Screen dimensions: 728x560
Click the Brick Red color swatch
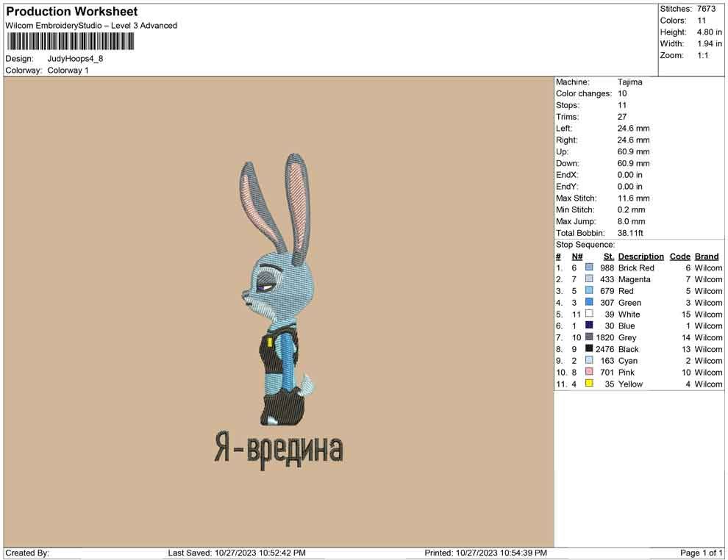pos(589,268)
